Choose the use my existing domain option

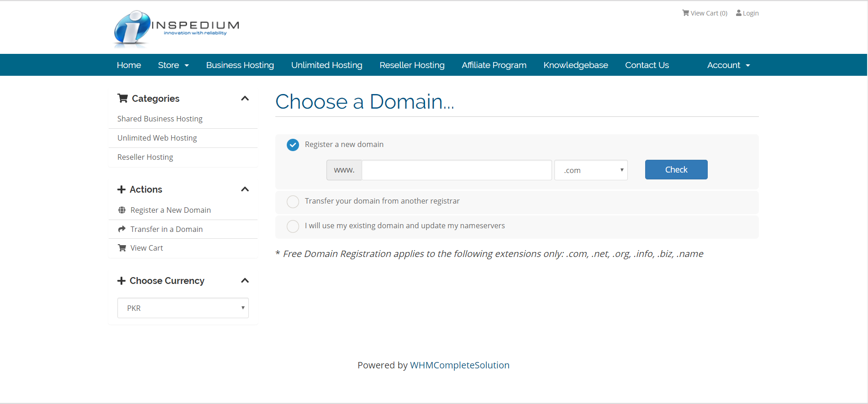click(293, 226)
